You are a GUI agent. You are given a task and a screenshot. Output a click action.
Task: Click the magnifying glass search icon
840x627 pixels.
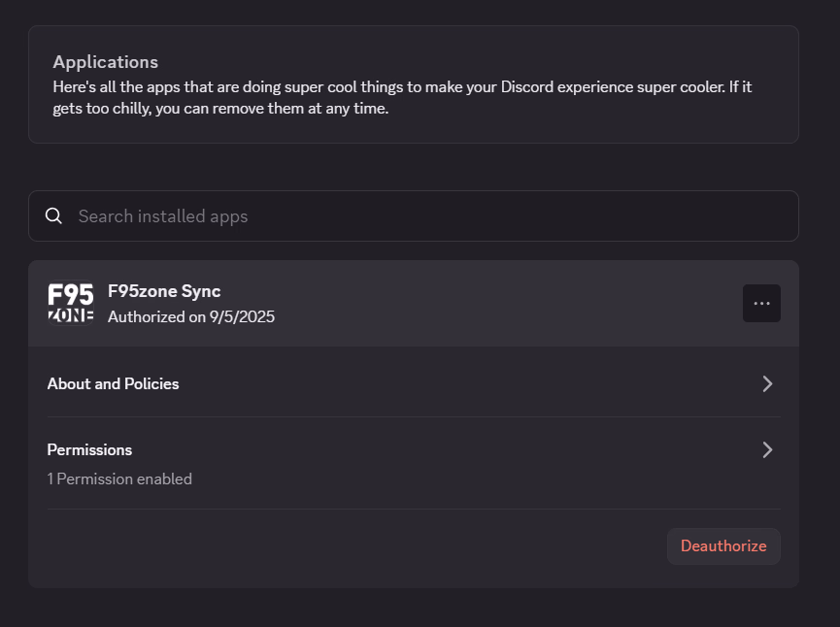[53, 215]
